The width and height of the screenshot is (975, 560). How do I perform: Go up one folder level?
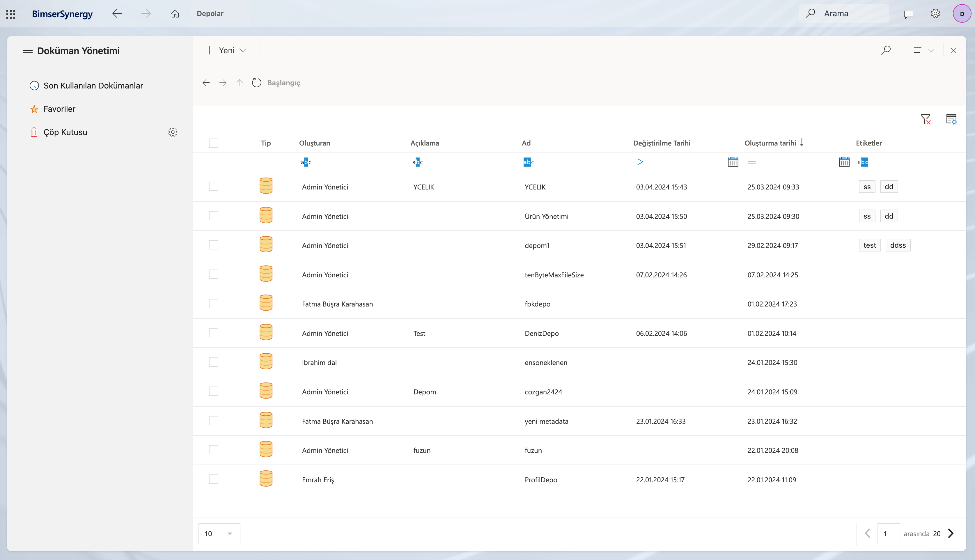pyautogui.click(x=240, y=83)
